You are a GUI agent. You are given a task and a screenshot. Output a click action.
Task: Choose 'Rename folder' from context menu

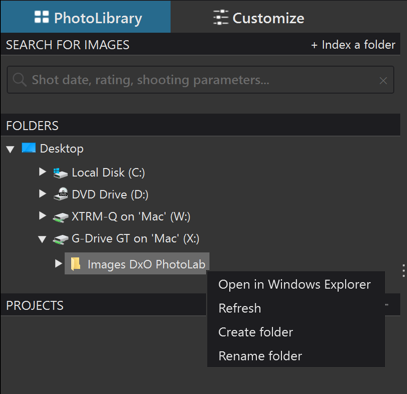coord(296,356)
